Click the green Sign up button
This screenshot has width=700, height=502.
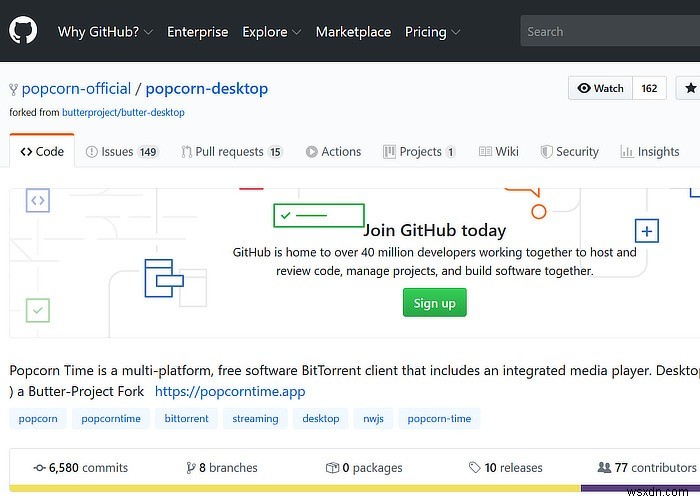(x=434, y=302)
